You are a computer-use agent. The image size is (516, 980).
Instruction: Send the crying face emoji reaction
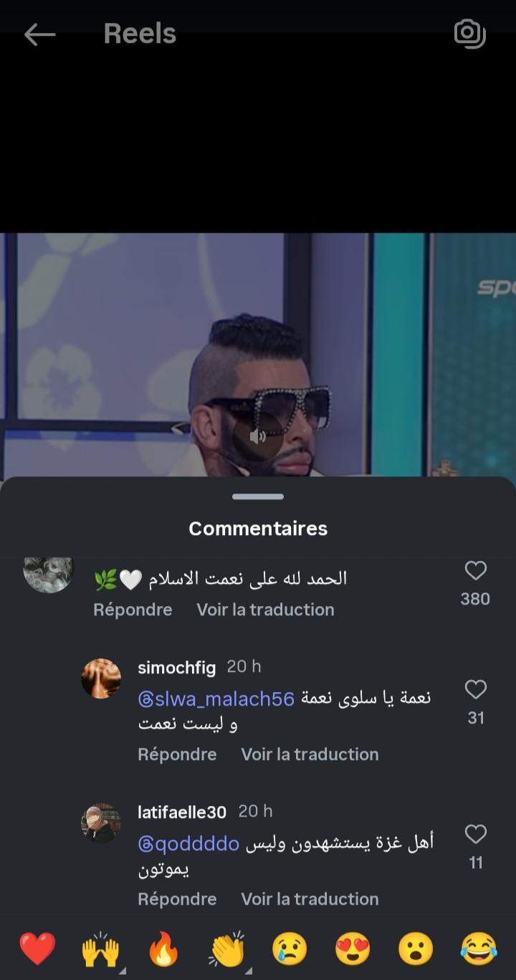[290, 949]
